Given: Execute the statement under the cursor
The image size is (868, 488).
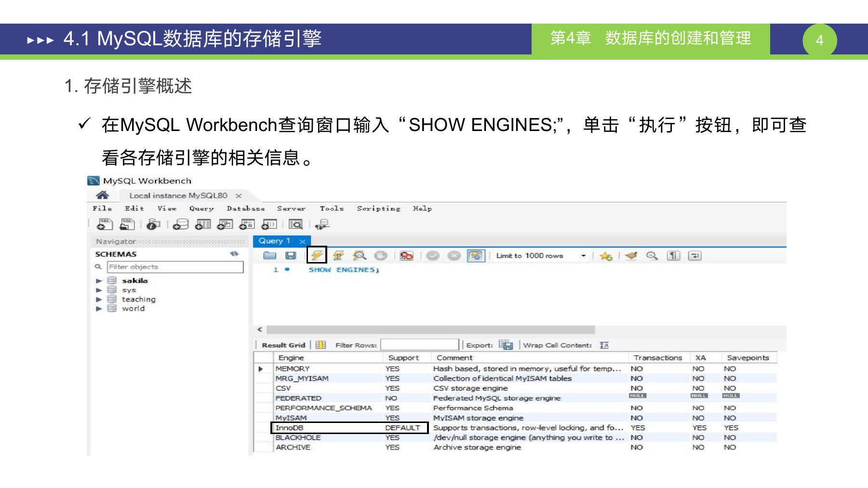Looking at the screenshot, I should tap(338, 255).
